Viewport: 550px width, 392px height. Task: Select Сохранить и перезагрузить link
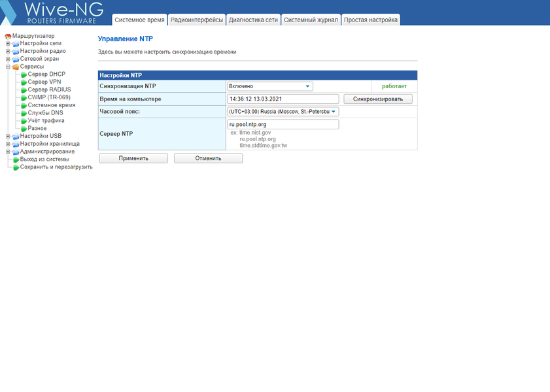(56, 167)
